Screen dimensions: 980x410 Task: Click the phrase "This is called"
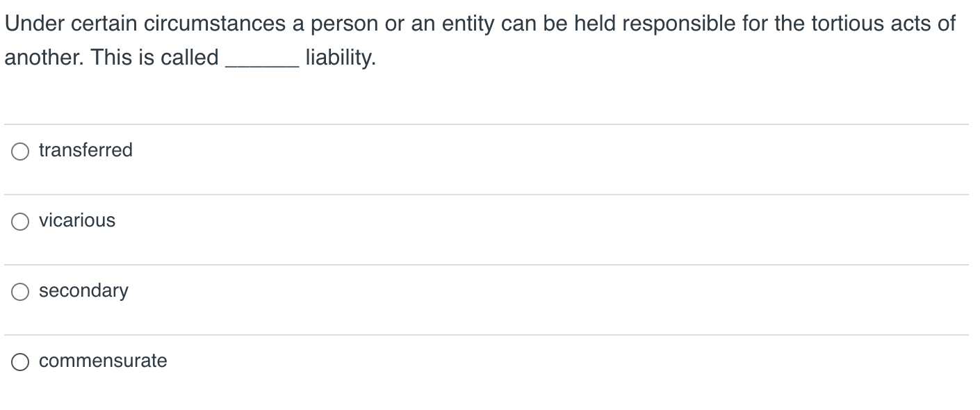click(156, 57)
